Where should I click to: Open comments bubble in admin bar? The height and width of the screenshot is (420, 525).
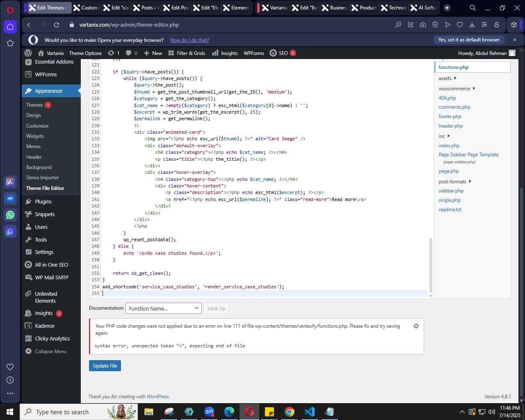132,53
